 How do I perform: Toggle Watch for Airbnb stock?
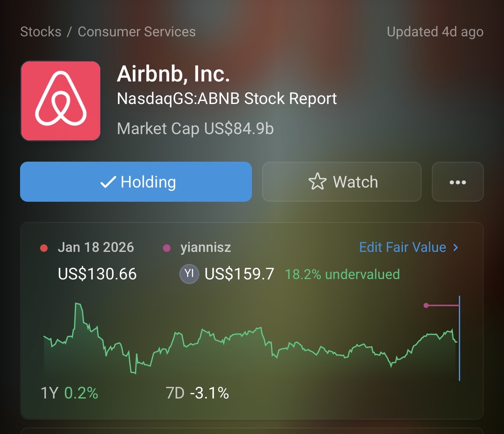click(x=341, y=182)
